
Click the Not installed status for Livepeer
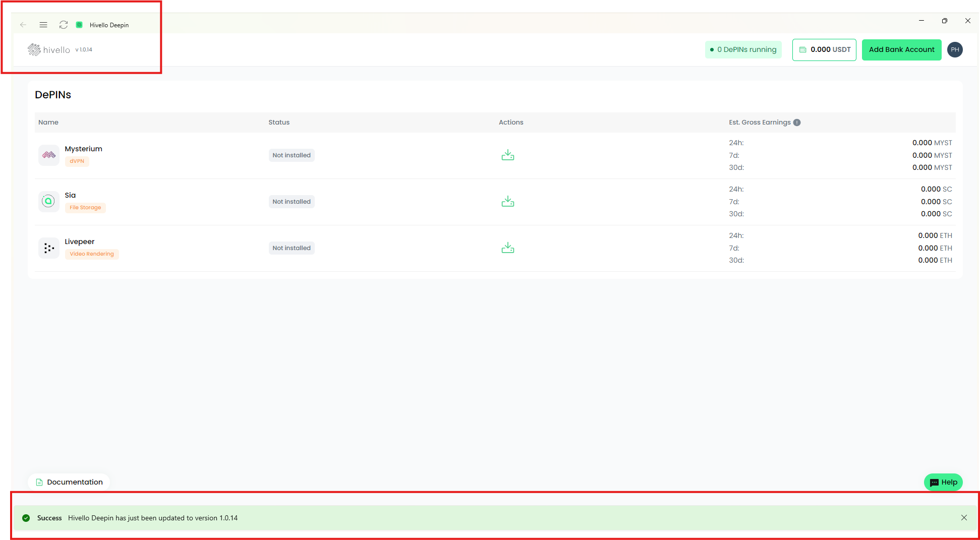pos(292,248)
